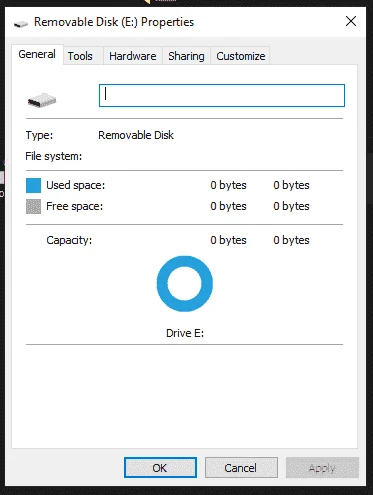The width and height of the screenshot is (373, 495).
Task: Click the 'Removable Disk (E:) Properties' window title
Action: click(x=114, y=22)
